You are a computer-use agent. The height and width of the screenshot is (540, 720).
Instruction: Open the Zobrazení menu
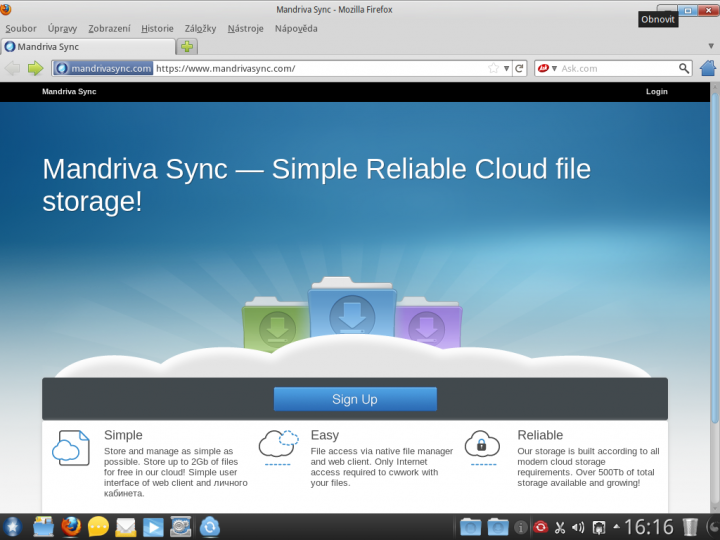[109, 28]
